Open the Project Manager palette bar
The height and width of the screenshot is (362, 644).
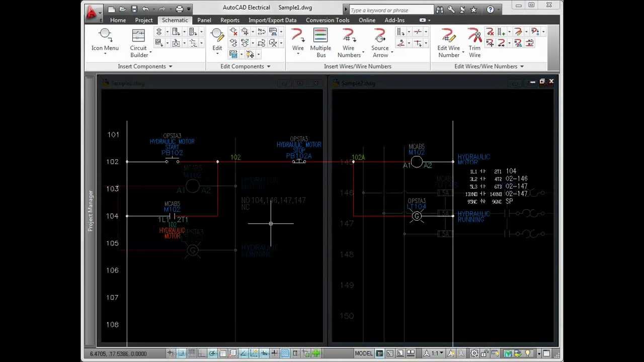(90, 211)
